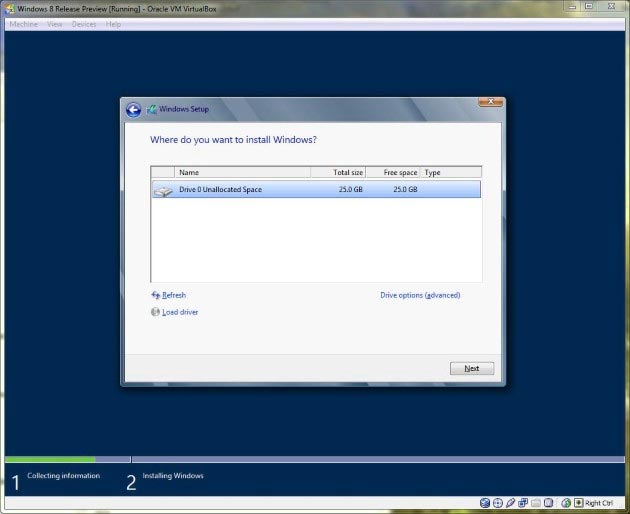Viewport: 630px width, 514px height.
Task: Open Drive options (advanced)
Action: 420,295
